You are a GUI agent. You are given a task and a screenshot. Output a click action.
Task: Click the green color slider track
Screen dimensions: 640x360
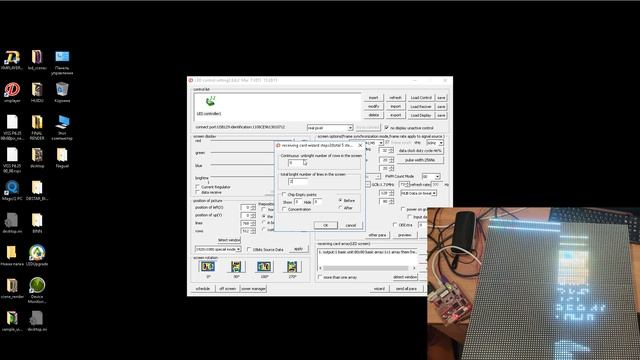pyautogui.click(x=242, y=153)
